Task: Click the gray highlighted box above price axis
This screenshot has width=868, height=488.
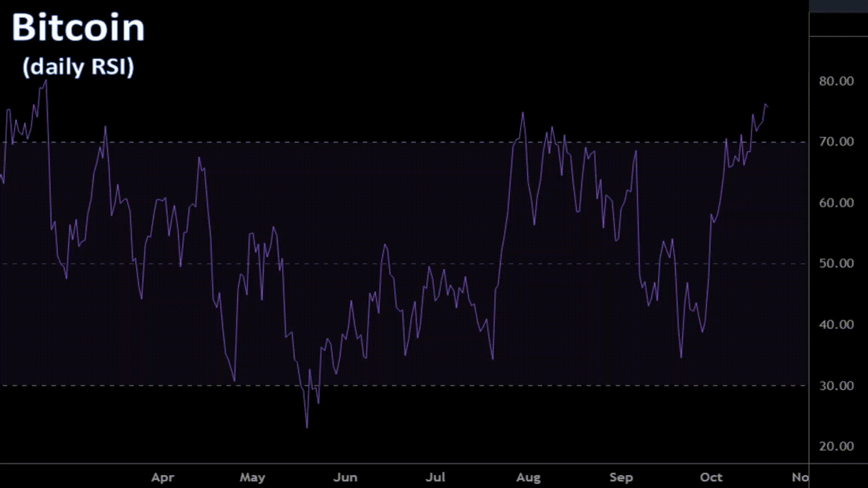Action: click(838, 6)
